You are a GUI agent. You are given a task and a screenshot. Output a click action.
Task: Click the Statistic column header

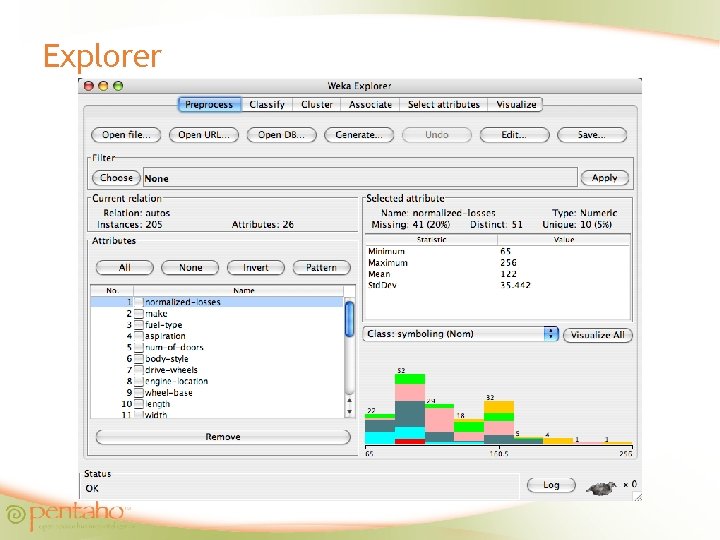(x=431, y=239)
